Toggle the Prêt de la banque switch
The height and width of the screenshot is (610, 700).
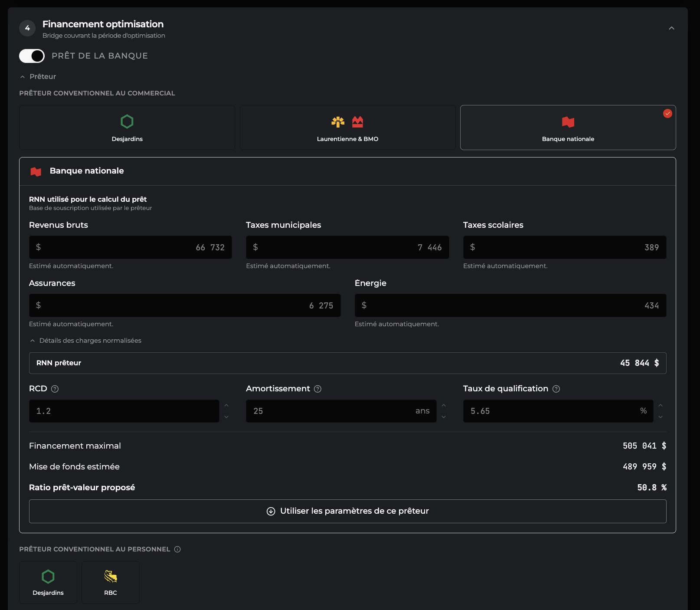click(32, 56)
